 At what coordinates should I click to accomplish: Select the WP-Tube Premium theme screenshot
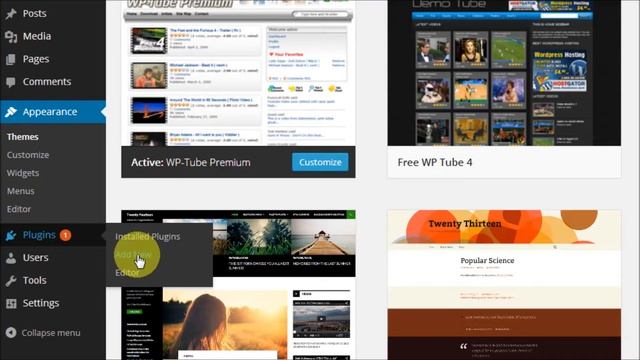pyautogui.click(x=238, y=73)
